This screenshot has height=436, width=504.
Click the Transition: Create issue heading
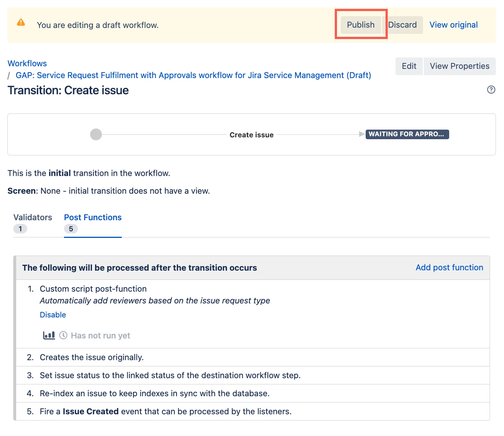click(68, 90)
